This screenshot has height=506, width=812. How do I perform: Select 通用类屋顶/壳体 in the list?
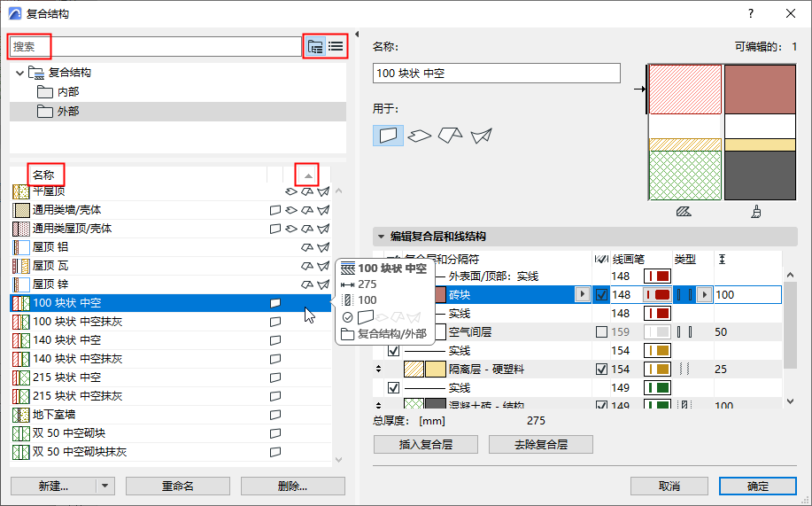pos(171,229)
